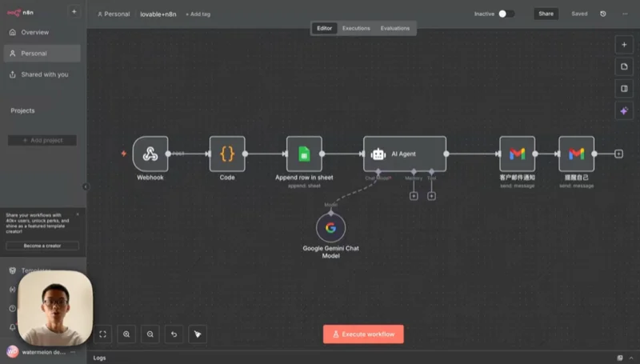Click the fit-to-view canvas icon

102,334
